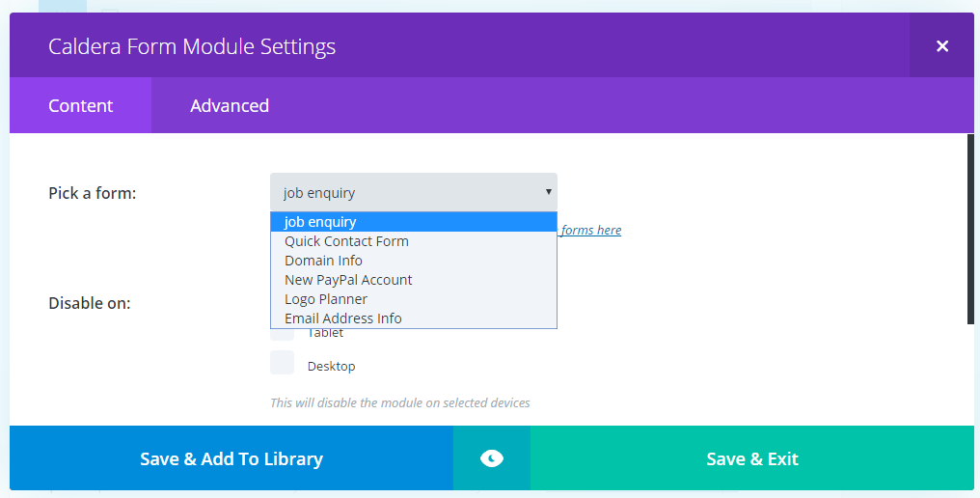Select Email Address Info option
980x498 pixels.
tap(414, 318)
